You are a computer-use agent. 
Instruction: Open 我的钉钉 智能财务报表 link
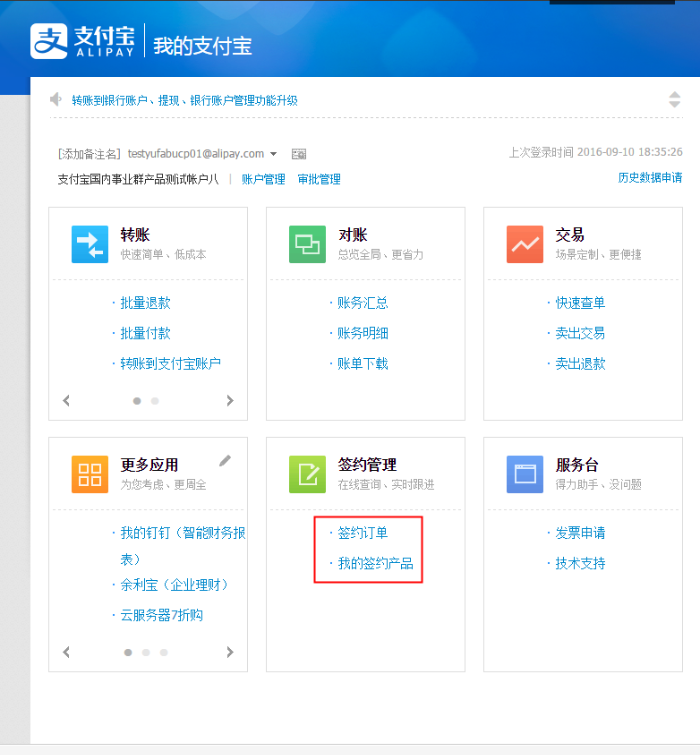[183, 546]
